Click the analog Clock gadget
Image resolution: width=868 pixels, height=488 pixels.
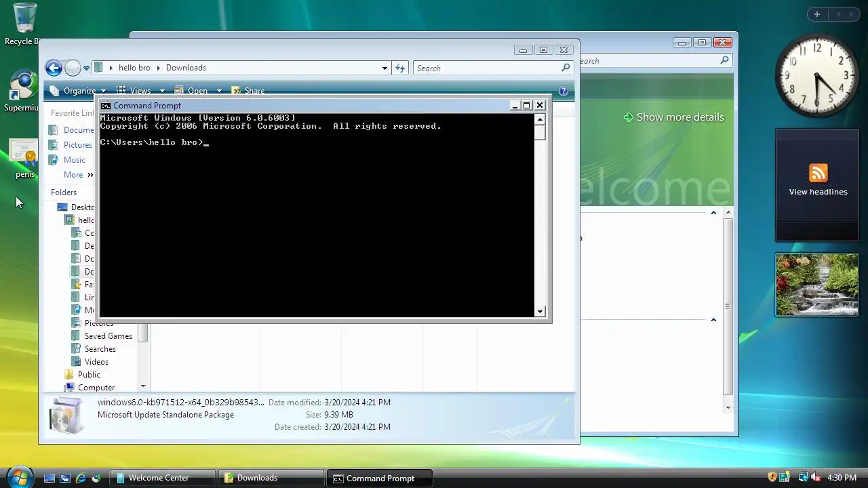816,76
